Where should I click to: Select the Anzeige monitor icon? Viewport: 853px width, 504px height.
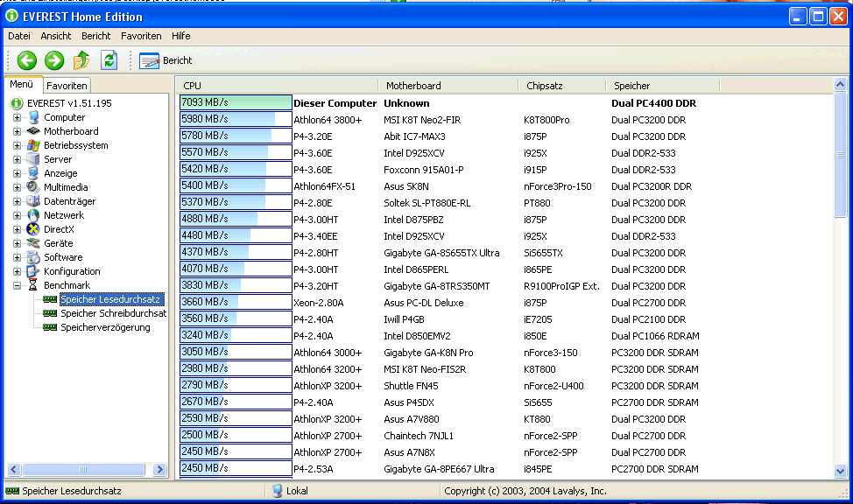pos(34,173)
